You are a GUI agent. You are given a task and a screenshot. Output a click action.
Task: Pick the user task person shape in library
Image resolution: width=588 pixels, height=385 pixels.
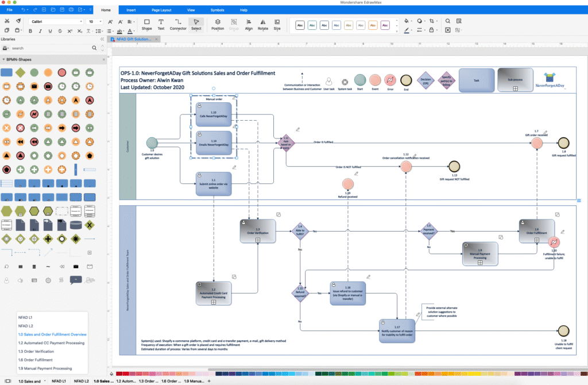[x=6, y=280]
